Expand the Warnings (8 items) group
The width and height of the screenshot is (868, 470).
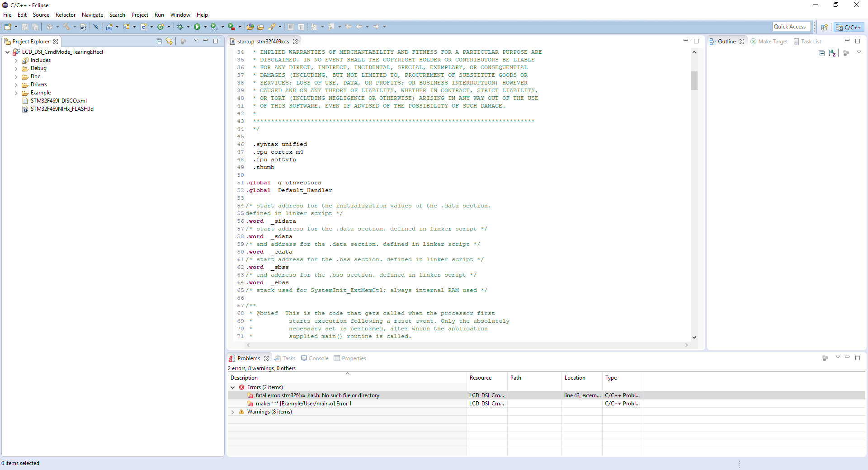(x=233, y=412)
